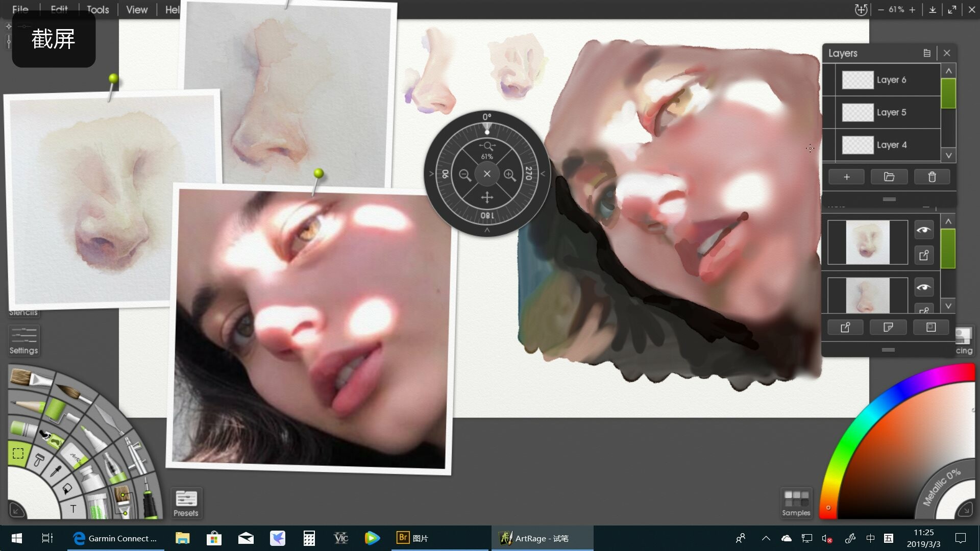980x551 pixels.
Task: Select Layer 5 in the Layers panel
Action: [x=892, y=112]
